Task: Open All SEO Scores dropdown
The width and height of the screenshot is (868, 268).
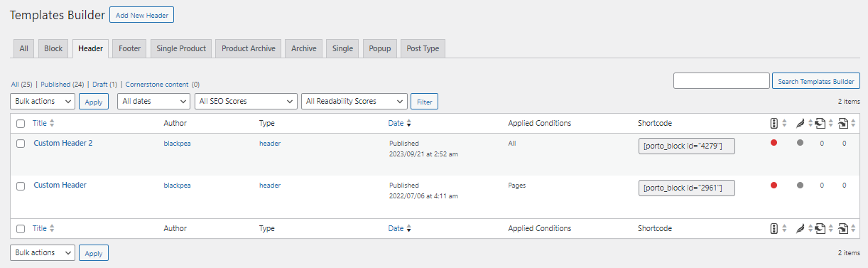Action: click(246, 102)
